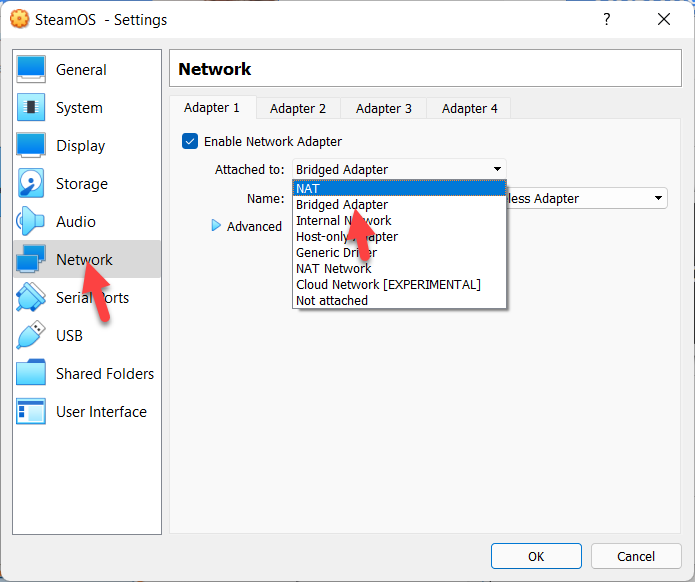Click the USB plug icon
This screenshot has width=695, height=582.
(31, 336)
